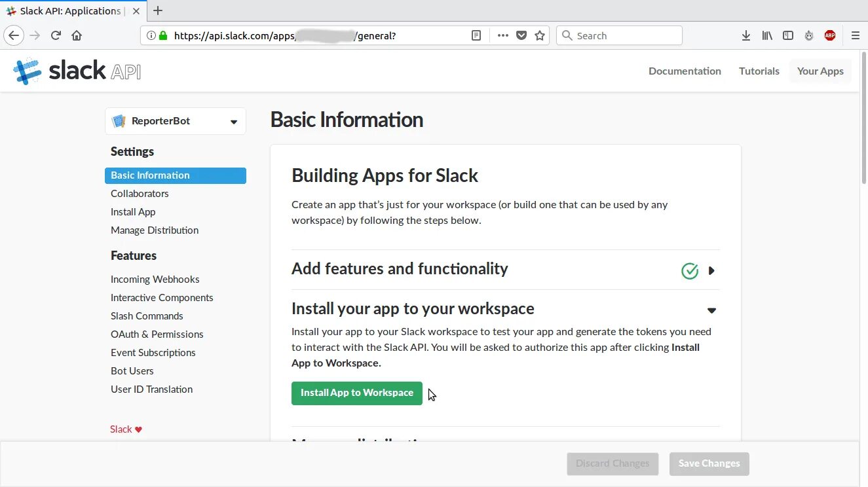Open Slash Commands feature

(x=147, y=316)
